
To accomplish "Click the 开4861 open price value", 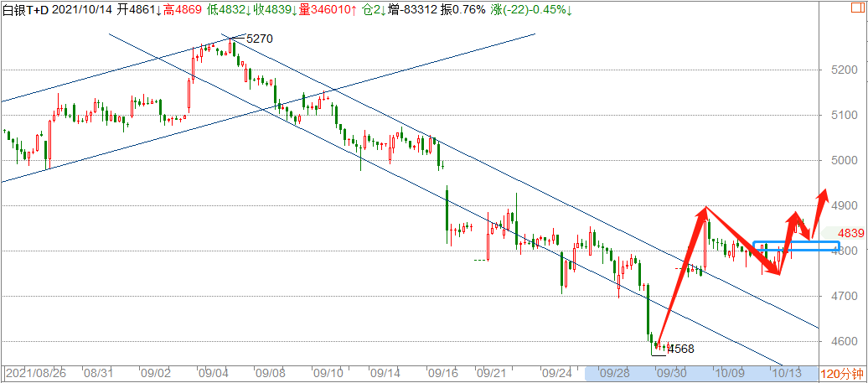I will 141,10.
